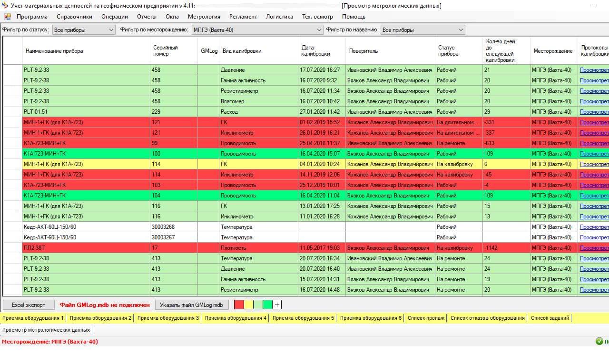Click status text Месторождение: МПГЭ (Вахта-40)
This screenshot has width=609, height=364.
[x=50, y=341]
